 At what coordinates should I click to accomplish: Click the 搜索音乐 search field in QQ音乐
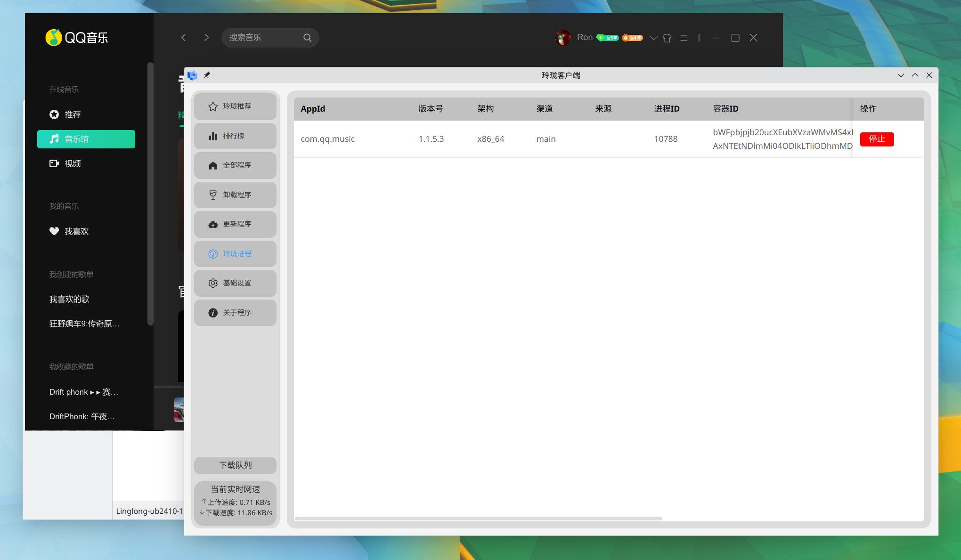[x=270, y=38]
